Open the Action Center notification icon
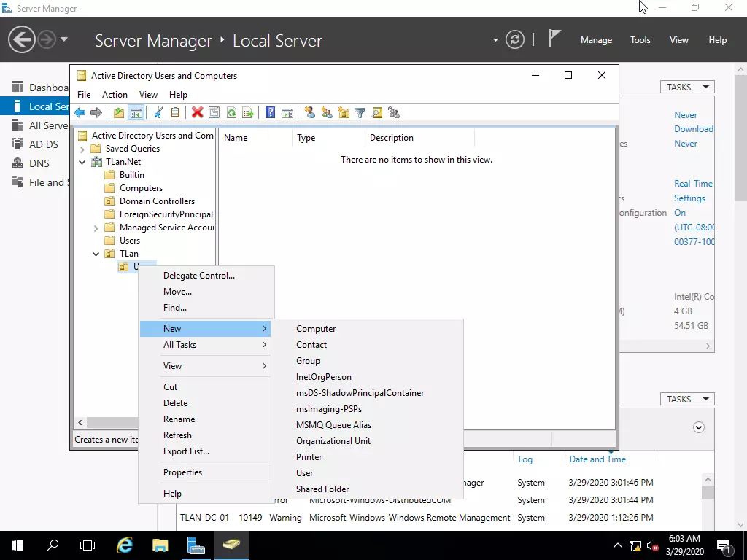This screenshot has width=747, height=560. [x=724, y=545]
